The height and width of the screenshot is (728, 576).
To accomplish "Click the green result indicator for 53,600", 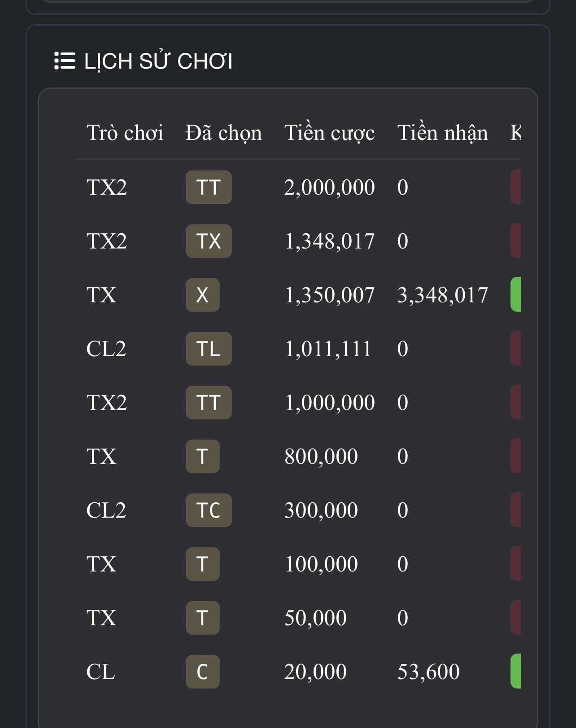I will pyautogui.click(x=516, y=671).
